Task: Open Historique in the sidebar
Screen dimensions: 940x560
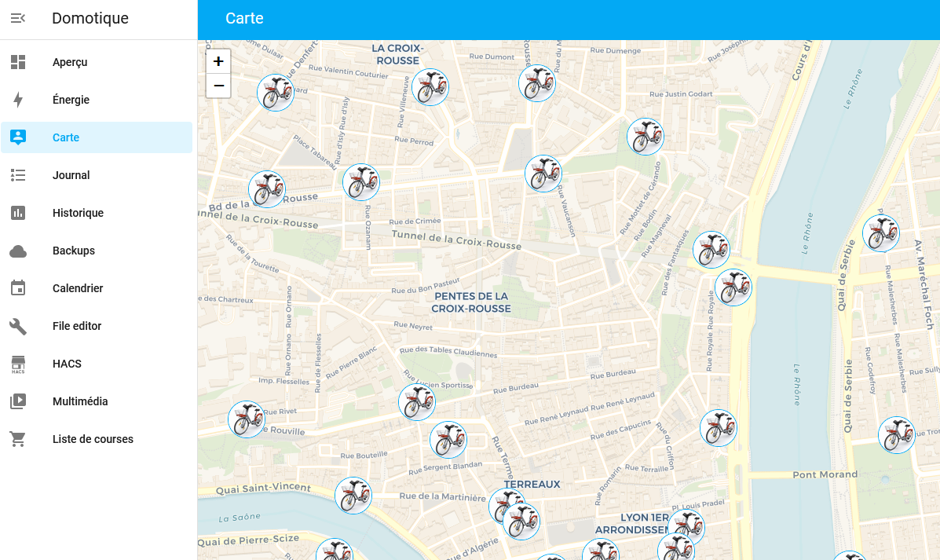Action: [x=97, y=213]
